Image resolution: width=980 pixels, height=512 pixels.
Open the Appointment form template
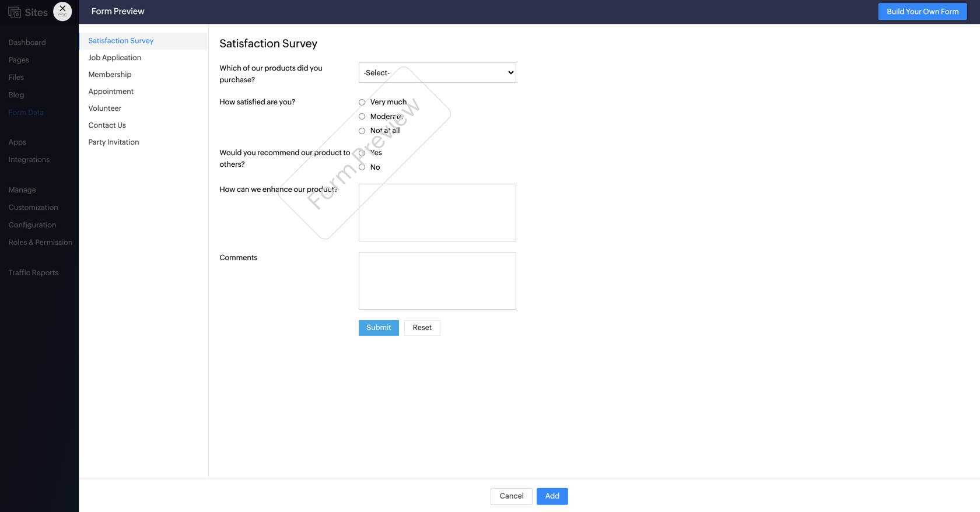(111, 92)
